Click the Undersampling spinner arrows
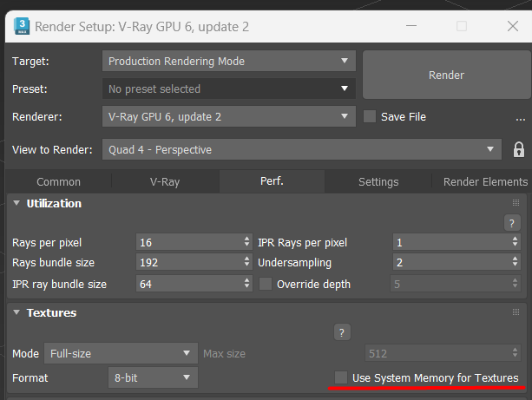 pos(515,262)
